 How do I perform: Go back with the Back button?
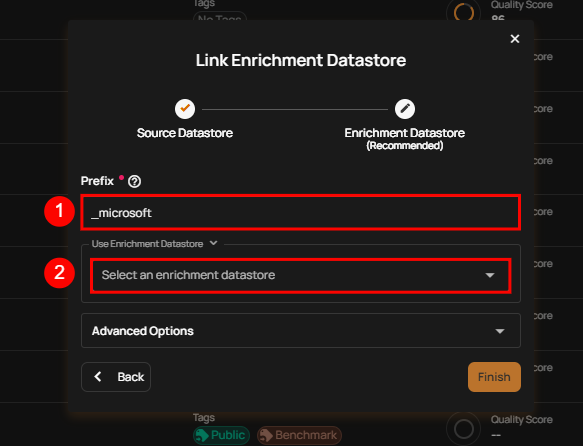pyautogui.click(x=116, y=377)
